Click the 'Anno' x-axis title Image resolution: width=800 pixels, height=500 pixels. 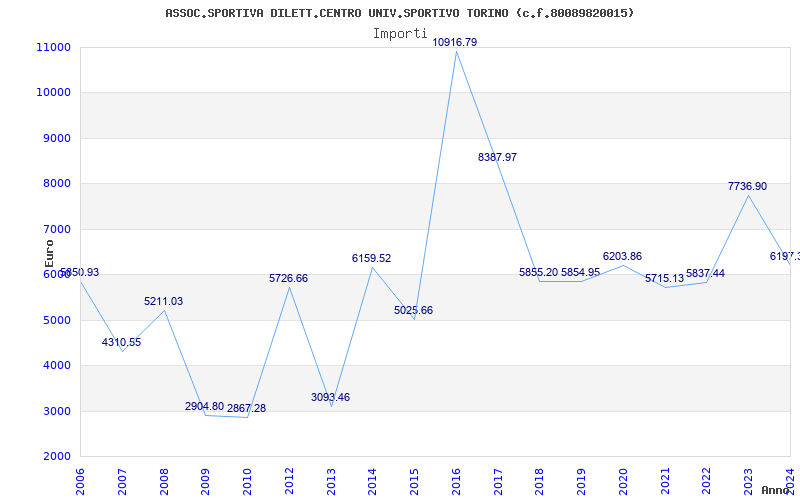pyautogui.click(x=774, y=490)
